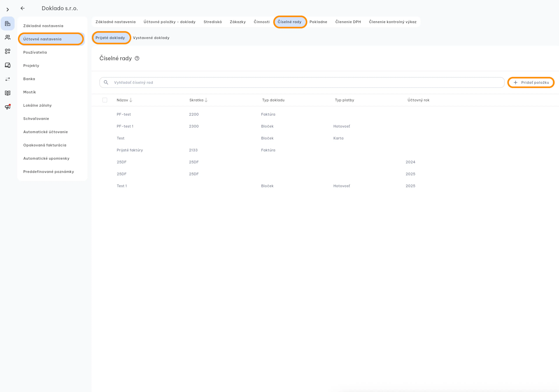This screenshot has height=392, width=559.
Task: Select Účtovné nastavenia in the side menu
Action: pyautogui.click(x=51, y=39)
